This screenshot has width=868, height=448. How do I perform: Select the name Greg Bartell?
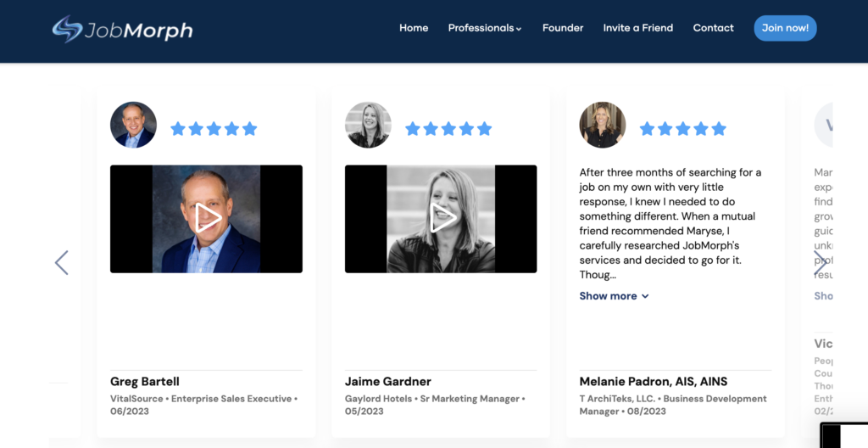[x=144, y=382]
